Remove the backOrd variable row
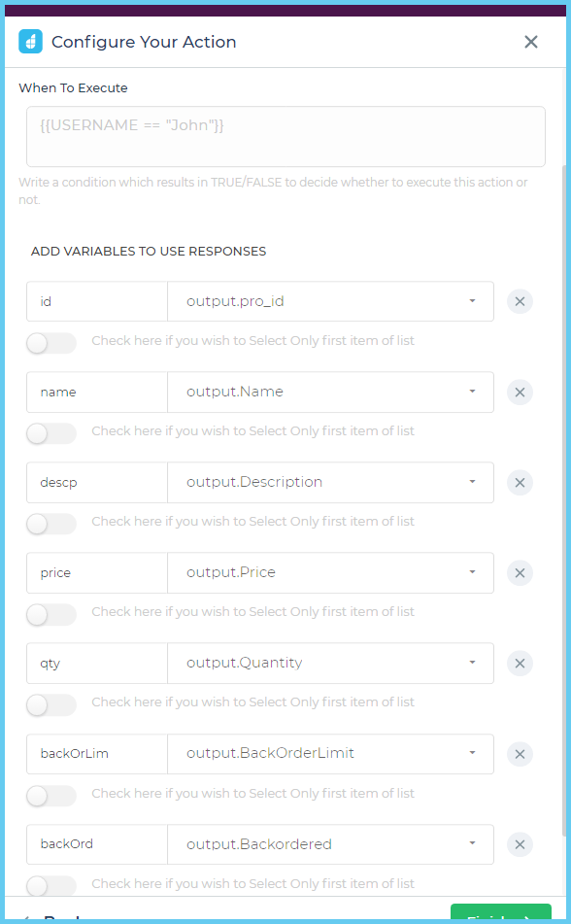Image resolution: width=571 pixels, height=924 pixels. click(520, 844)
